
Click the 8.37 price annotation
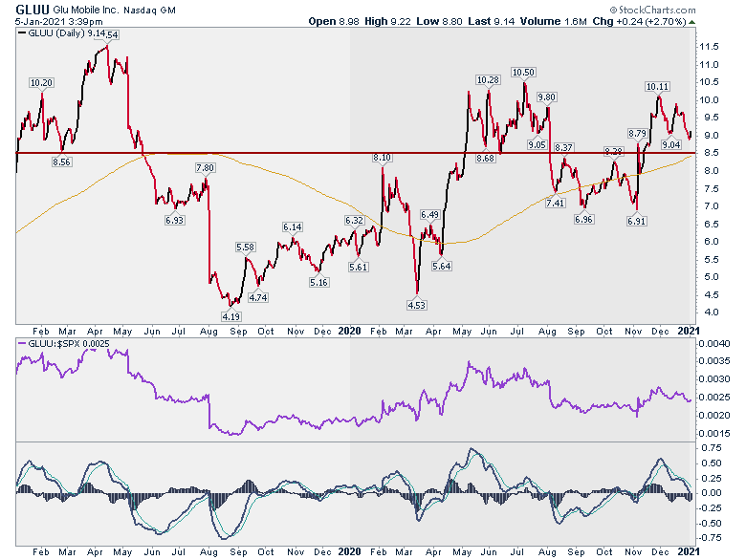point(563,147)
